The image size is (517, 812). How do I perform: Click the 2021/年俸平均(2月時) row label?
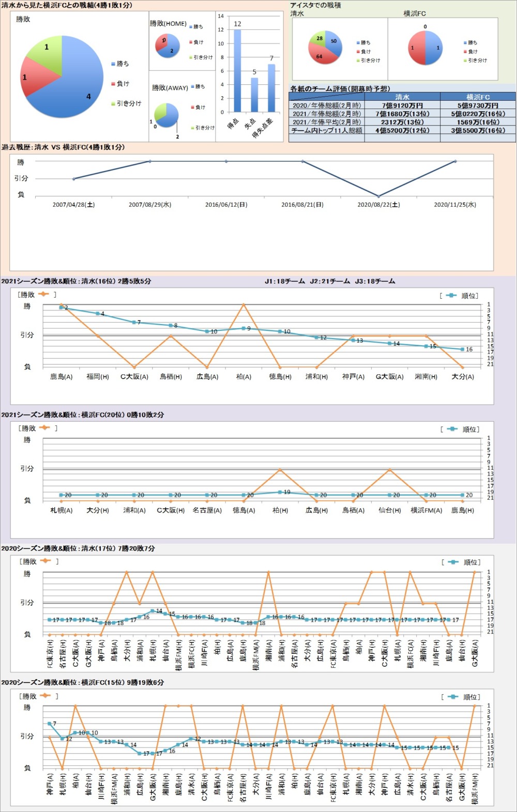click(327, 122)
